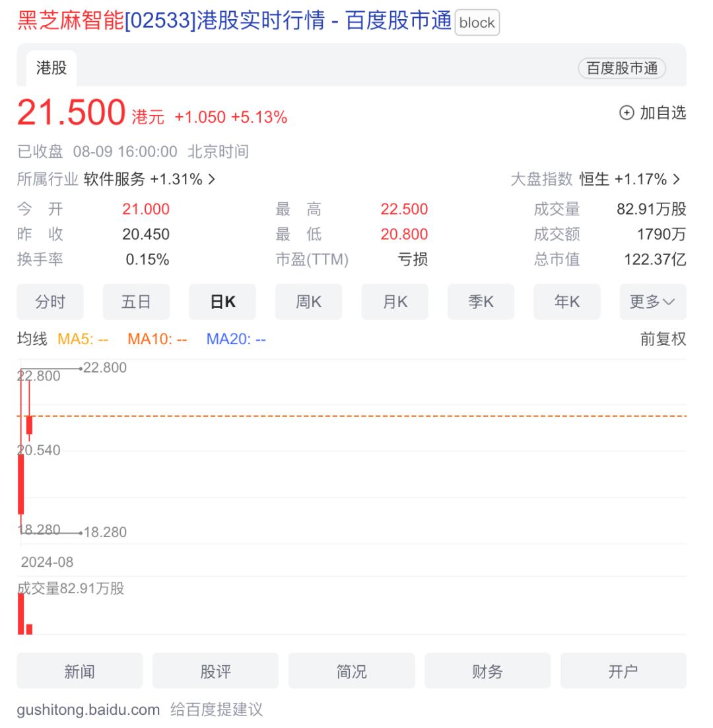Click the 2024-08 date label on chart
Viewport: 713px width, 728px height.
[47, 562]
